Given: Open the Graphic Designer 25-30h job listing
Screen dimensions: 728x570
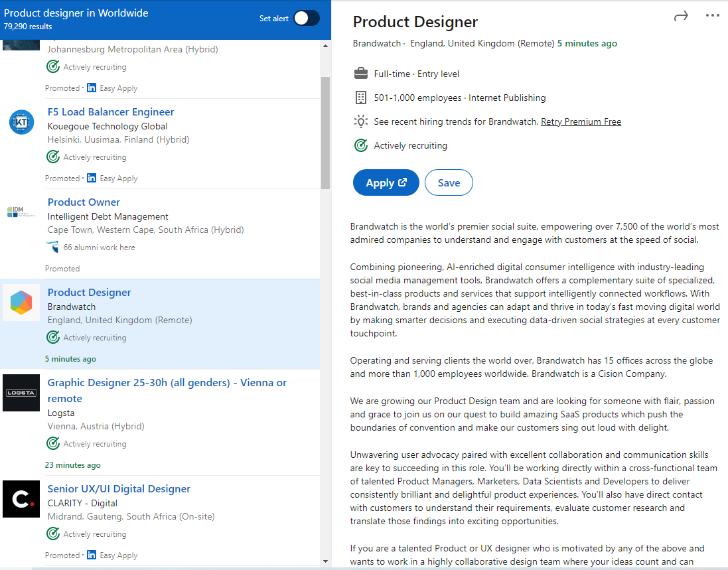Looking at the screenshot, I should (166, 382).
